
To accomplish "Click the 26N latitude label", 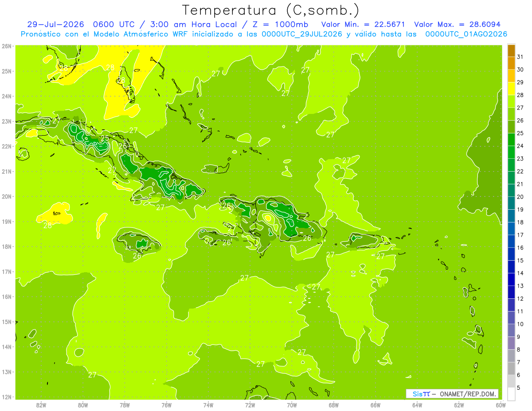I will pos(6,46).
